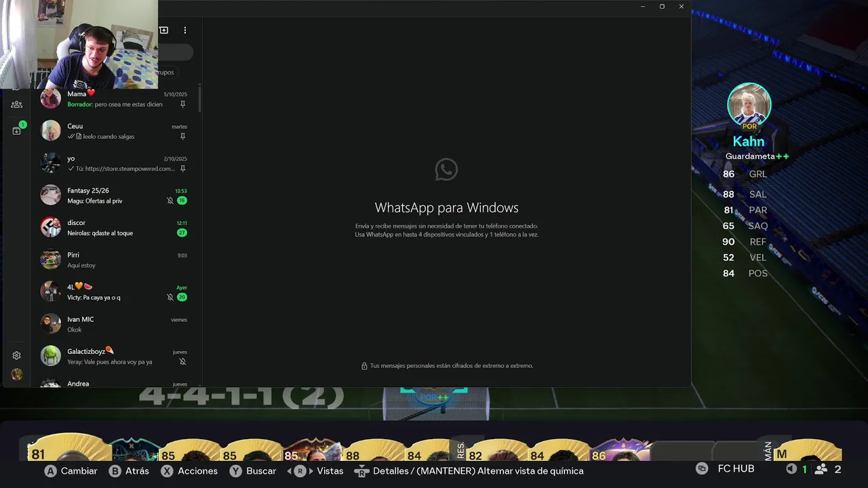
Task: Click the WhatsApp search field
Action: click(176, 52)
